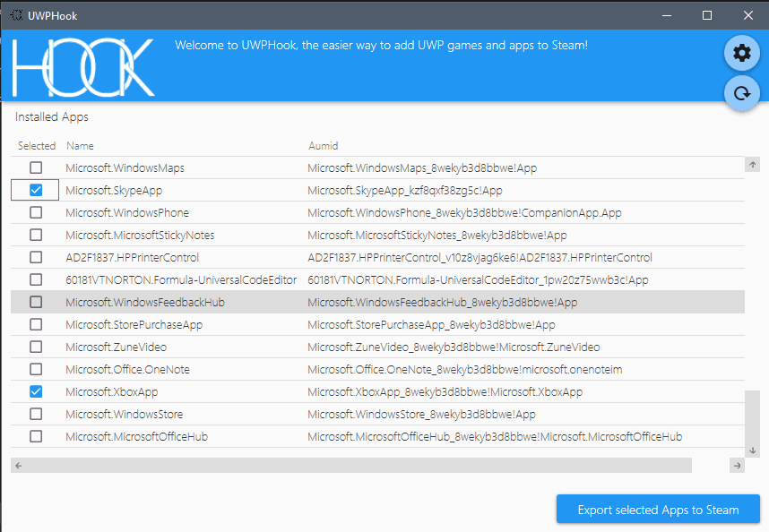
Task: Click the refresh apps list icon
Action: [741, 93]
